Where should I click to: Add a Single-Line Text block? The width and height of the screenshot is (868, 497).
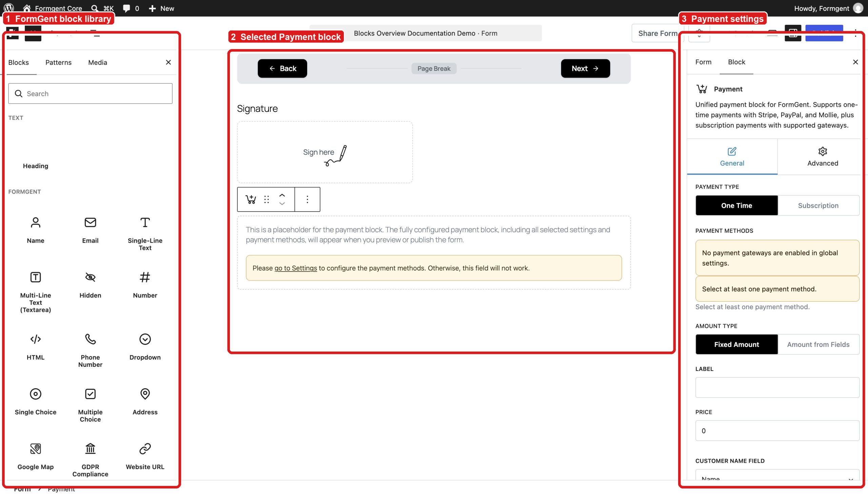(145, 234)
